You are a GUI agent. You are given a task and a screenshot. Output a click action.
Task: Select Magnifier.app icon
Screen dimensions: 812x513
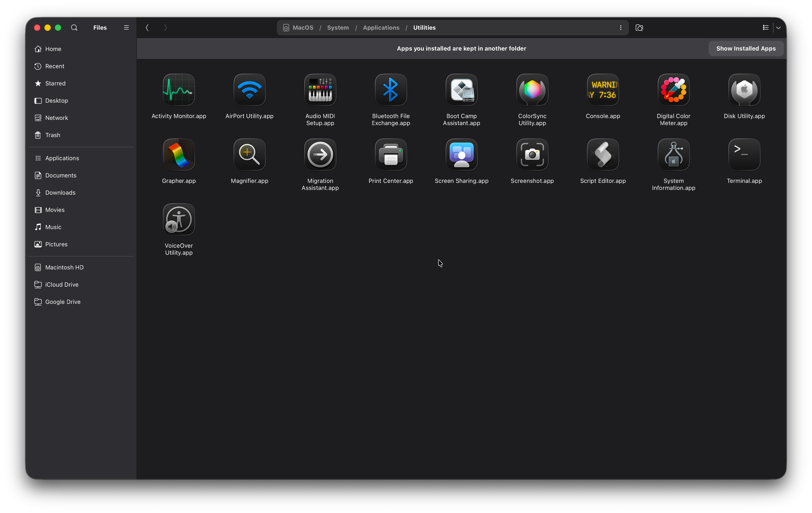click(249, 155)
